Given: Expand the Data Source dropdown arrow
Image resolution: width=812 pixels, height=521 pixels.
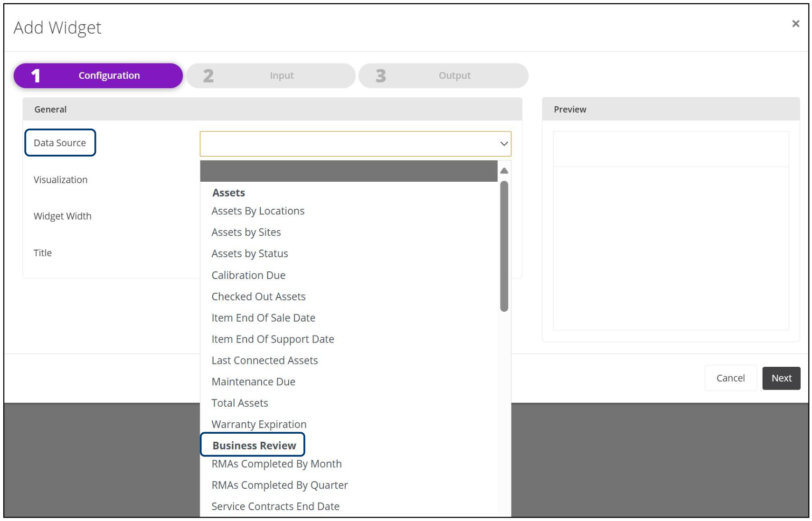Looking at the screenshot, I should click(x=504, y=144).
